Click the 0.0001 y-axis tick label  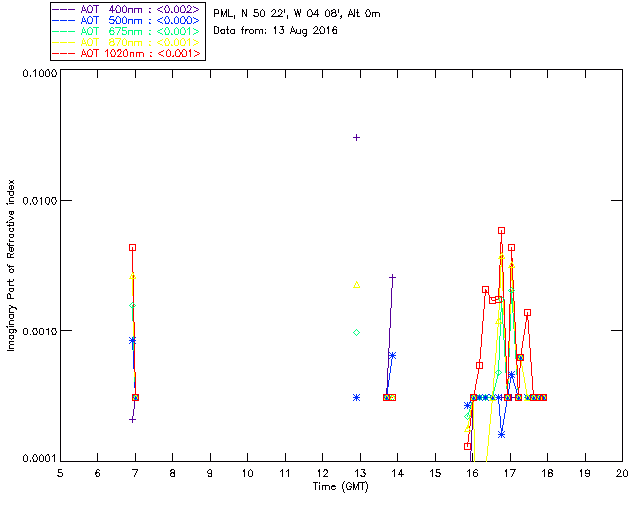tap(40, 459)
